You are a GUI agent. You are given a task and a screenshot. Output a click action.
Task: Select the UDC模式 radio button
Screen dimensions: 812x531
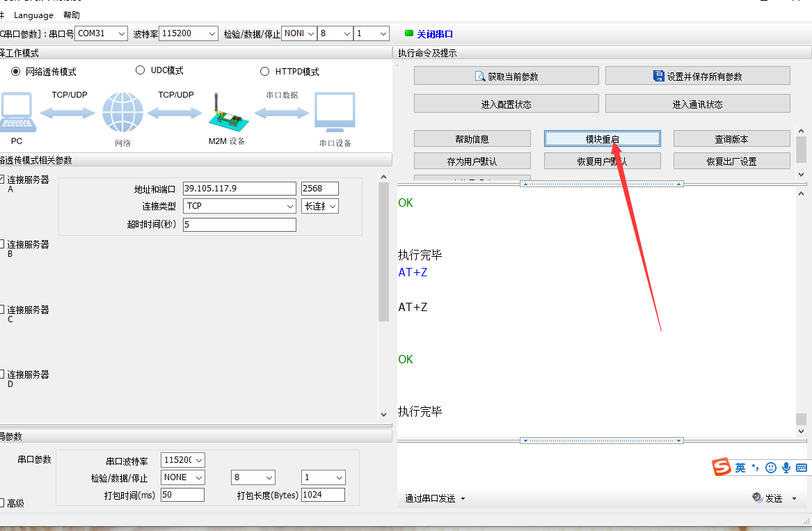click(x=140, y=70)
